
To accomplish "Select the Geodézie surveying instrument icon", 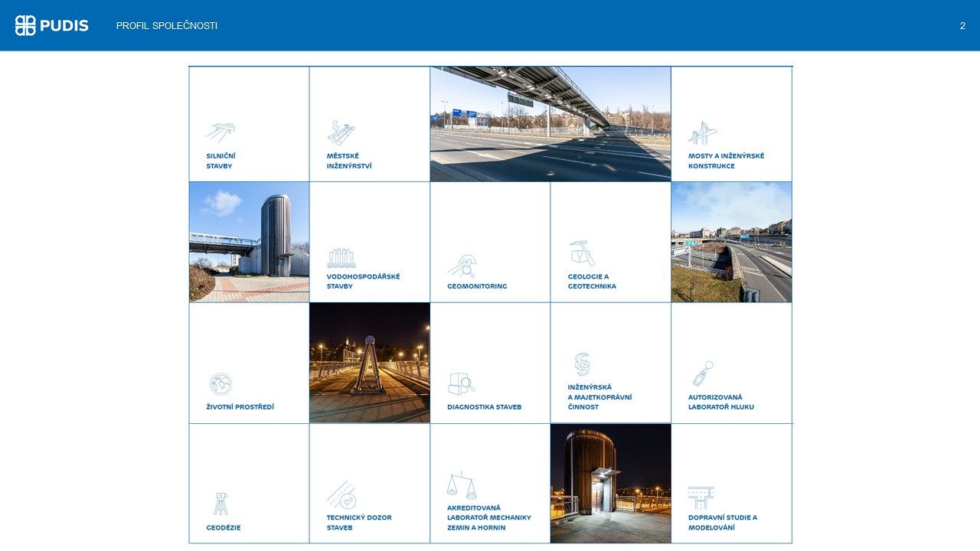I will 220,504.
